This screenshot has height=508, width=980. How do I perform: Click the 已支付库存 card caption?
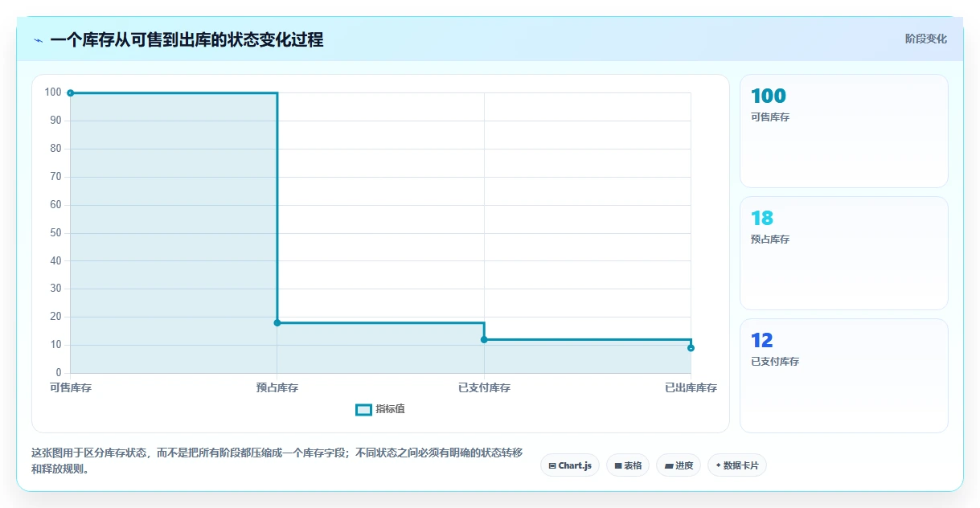click(775, 362)
